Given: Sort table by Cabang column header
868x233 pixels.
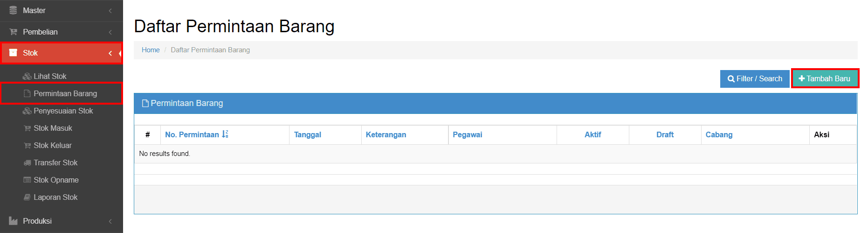Looking at the screenshot, I should (718, 134).
